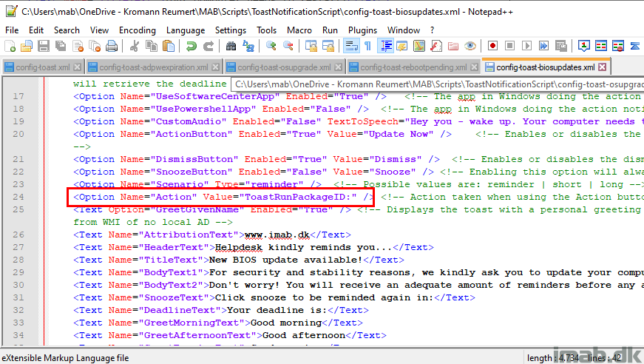Cut selection with the scissors icon
Image resolution: width=644 pixels, height=364 pixels.
pos(134,46)
